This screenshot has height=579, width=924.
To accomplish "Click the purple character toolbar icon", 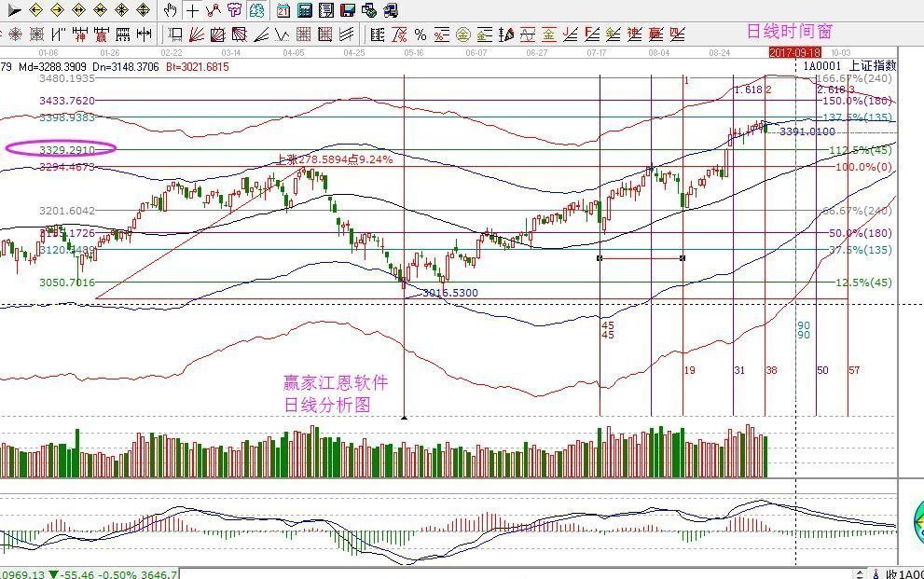I will pos(235,10).
